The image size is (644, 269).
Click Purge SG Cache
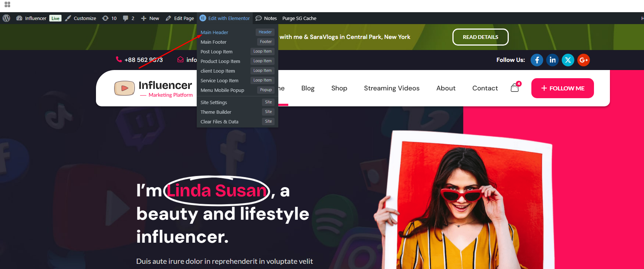coord(299,18)
